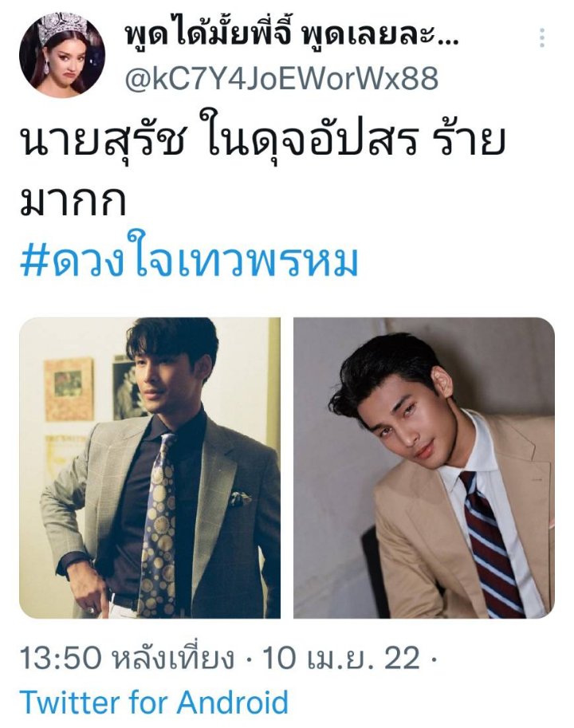Screen dimensions: 574x728
Task: Open the tweet author's profile picture
Action: (62, 55)
